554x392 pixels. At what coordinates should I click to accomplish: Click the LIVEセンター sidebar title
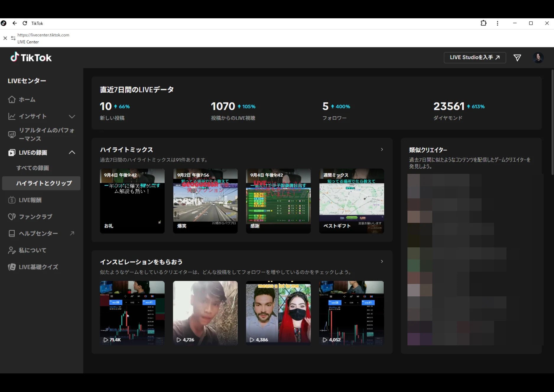tap(27, 81)
